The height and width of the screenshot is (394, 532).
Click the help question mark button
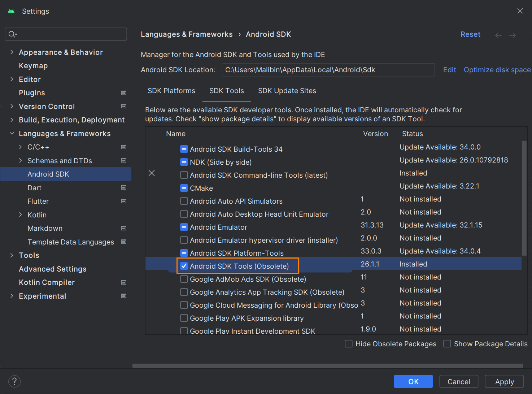[x=14, y=381]
